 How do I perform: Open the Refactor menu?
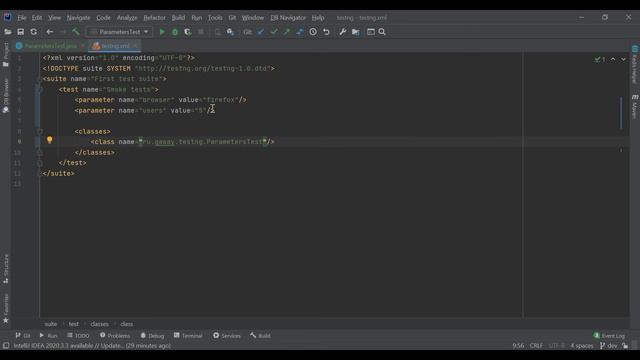click(154, 18)
